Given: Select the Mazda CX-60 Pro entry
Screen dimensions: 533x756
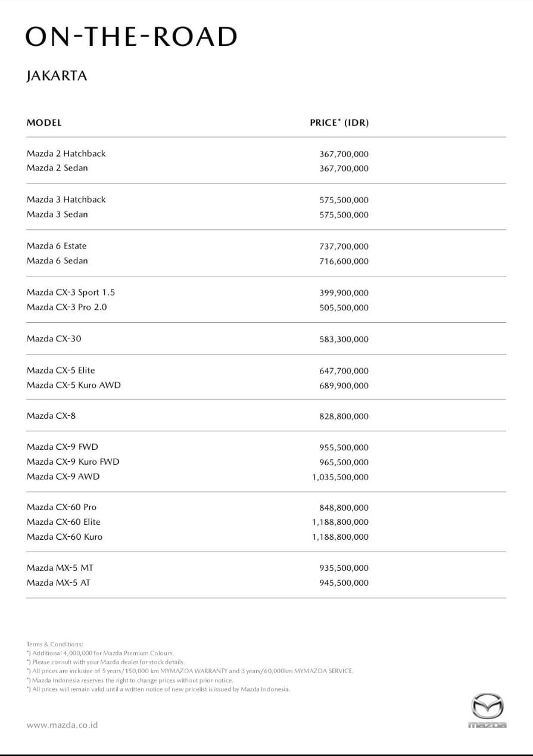Looking at the screenshot, I should tap(61, 508).
